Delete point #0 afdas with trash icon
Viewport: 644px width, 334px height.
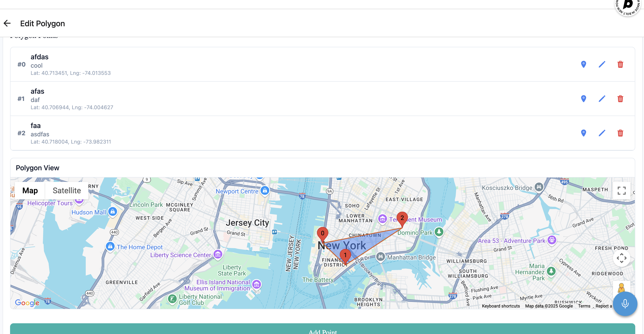[620, 64]
